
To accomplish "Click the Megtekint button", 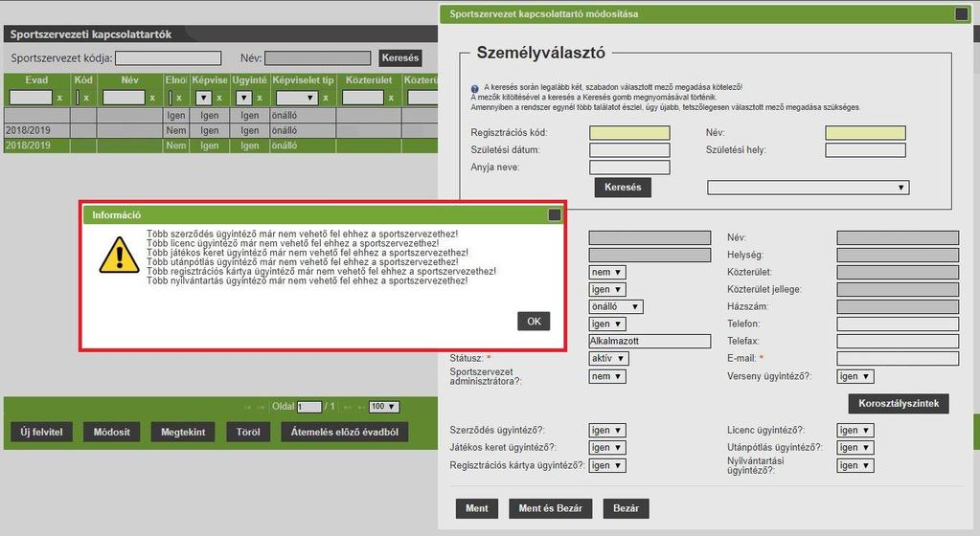I will point(183,432).
